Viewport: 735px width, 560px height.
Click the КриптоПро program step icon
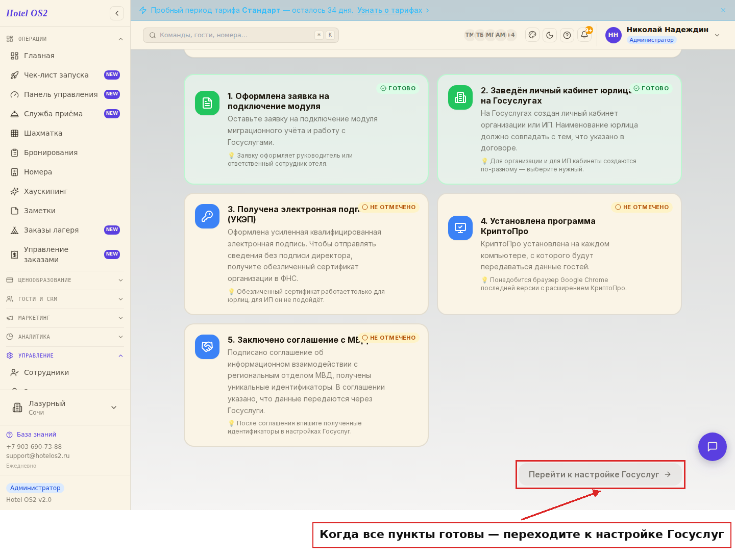coord(460,228)
